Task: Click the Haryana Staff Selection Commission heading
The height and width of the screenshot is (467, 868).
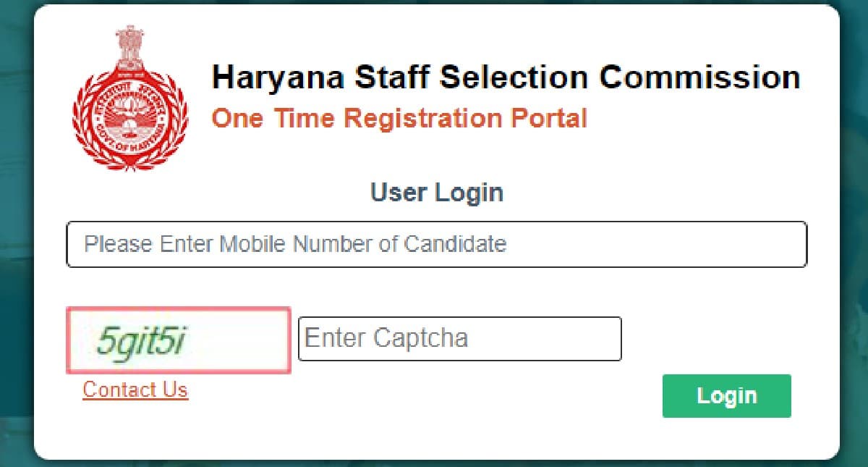Action: (x=506, y=76)
